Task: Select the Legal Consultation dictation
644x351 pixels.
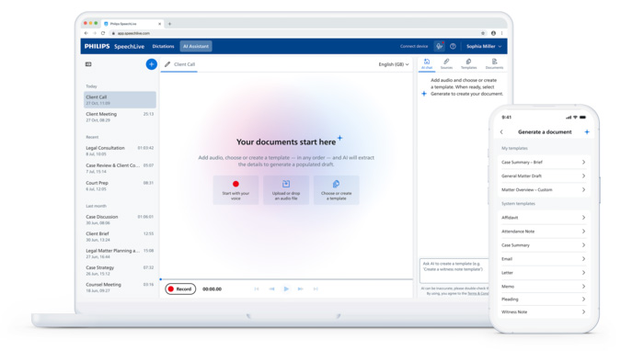Action: (120, 151)
